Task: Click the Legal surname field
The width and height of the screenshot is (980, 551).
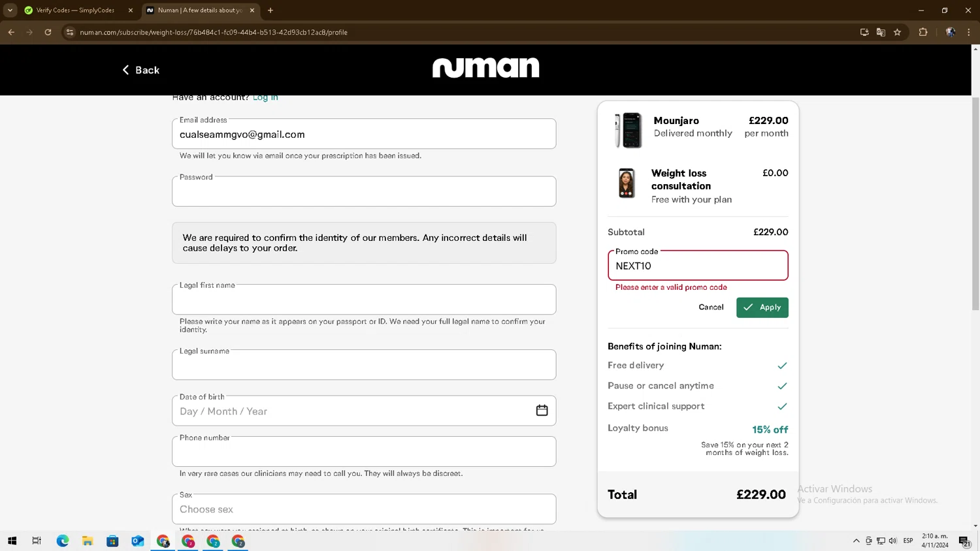Action: click(x=364, y=364)
